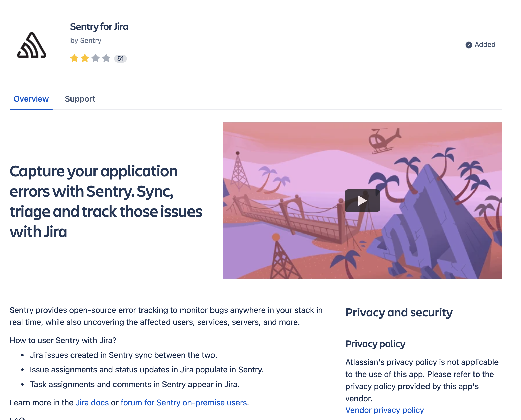This screenshot has width=521, height=420.
Task: Open the Jira docs link
Action: click(92, 402)
